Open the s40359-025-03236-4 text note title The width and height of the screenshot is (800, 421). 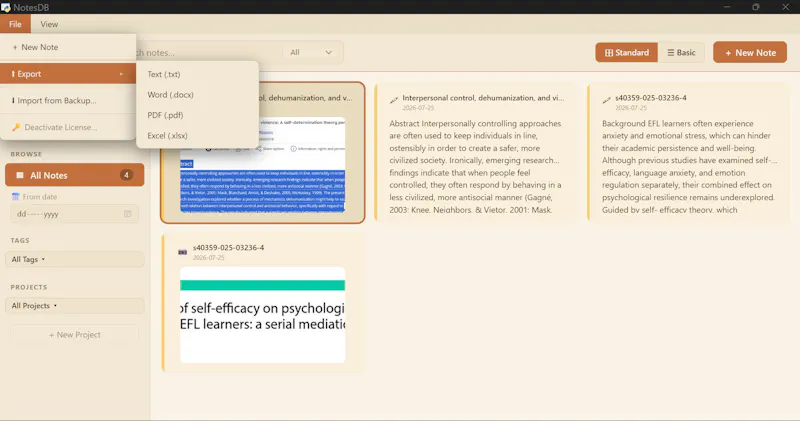pyautogui.click(x=651, y=97)
